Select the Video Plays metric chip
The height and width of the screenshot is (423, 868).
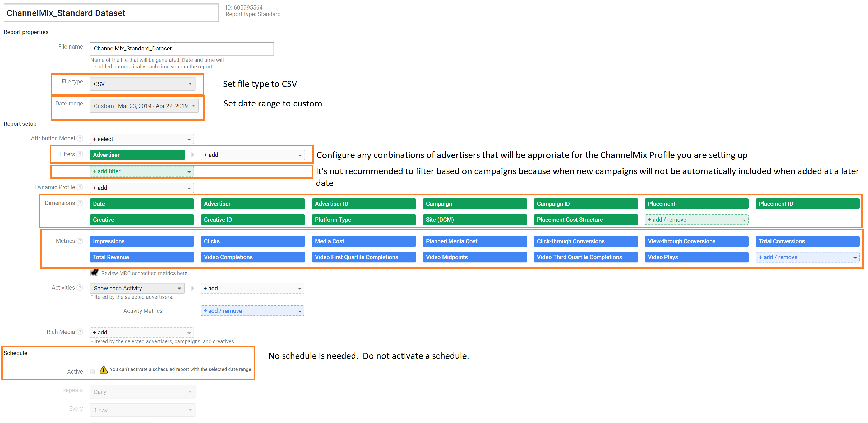696,257
